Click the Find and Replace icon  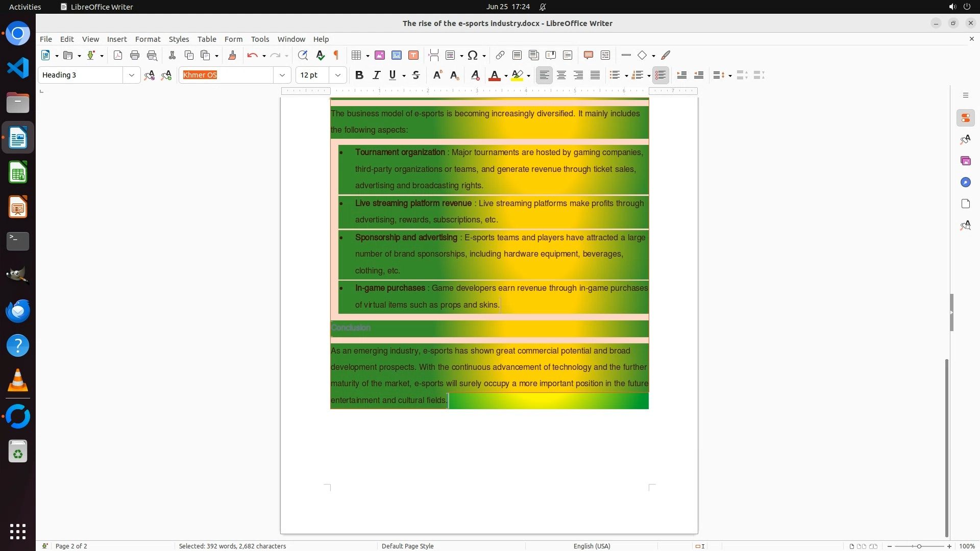tap(303, 55)
